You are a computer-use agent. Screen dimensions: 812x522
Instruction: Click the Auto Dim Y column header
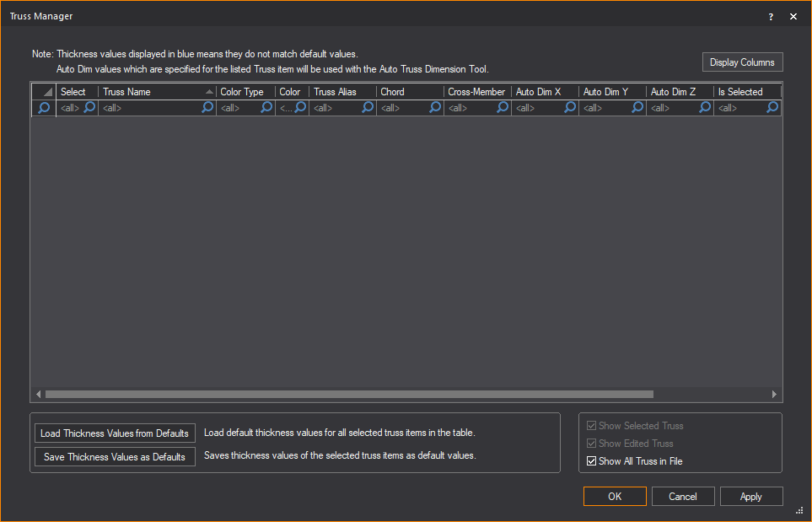(x=605, y=92)
